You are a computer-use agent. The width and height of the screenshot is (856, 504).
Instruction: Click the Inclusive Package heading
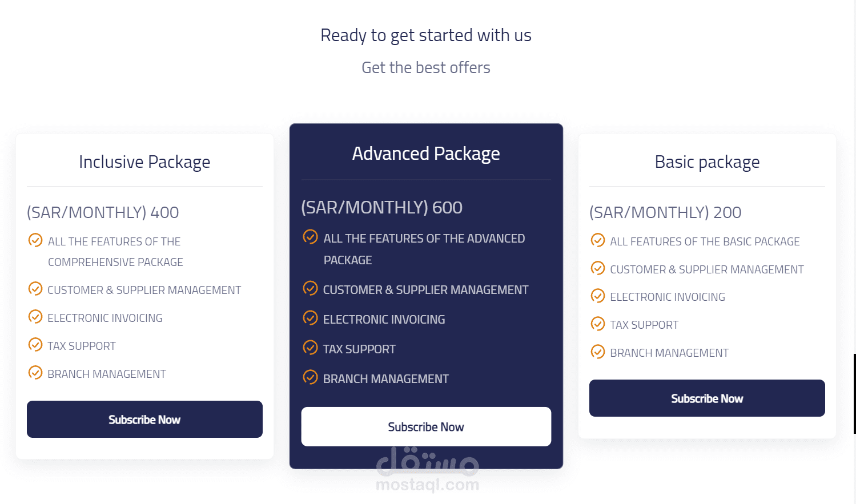(x=144, y=162)
